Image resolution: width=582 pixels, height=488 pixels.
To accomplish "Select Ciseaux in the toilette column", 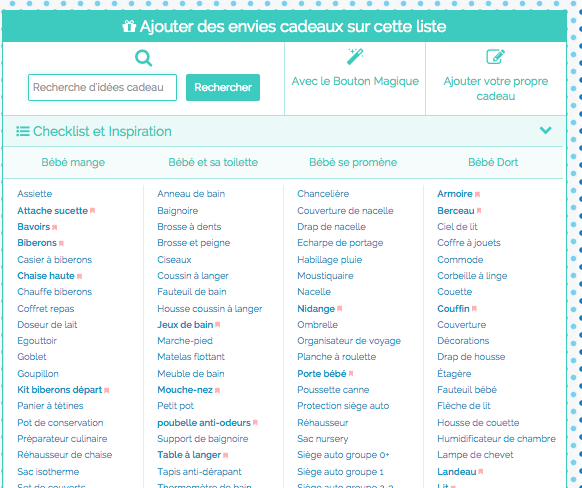I will [174, 260].
